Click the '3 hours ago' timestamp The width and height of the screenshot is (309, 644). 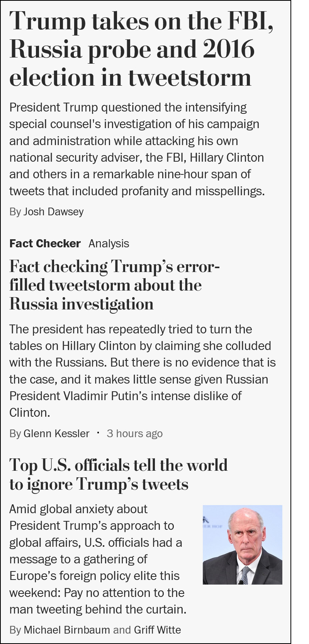coord(134,434)
